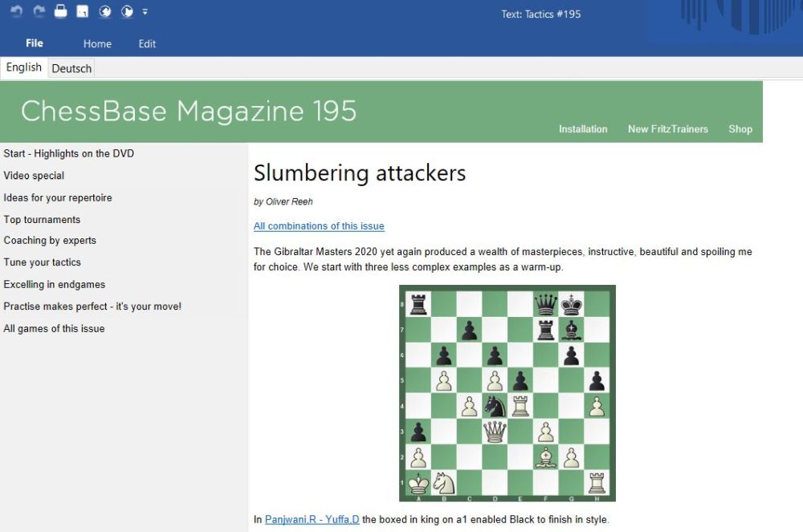Image resolution: width=803 pixels, height=532 pixels.
Task: Go to Shop in the header
Action: tap(740, 129)
